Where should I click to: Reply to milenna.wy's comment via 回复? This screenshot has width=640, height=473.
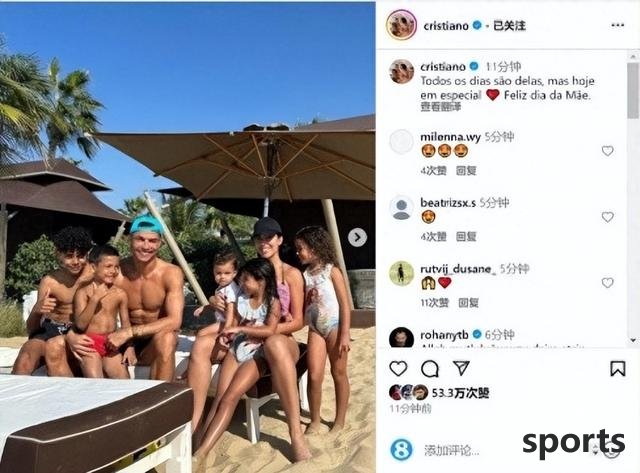tap(466, 171)
